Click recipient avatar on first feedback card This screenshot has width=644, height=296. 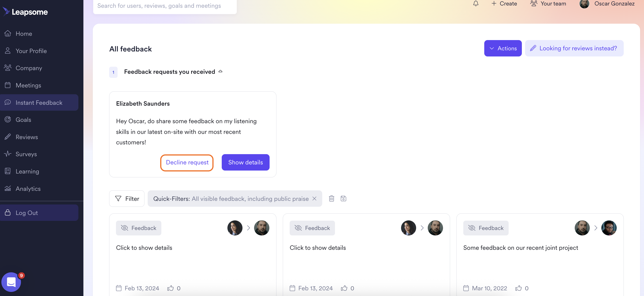262,228
